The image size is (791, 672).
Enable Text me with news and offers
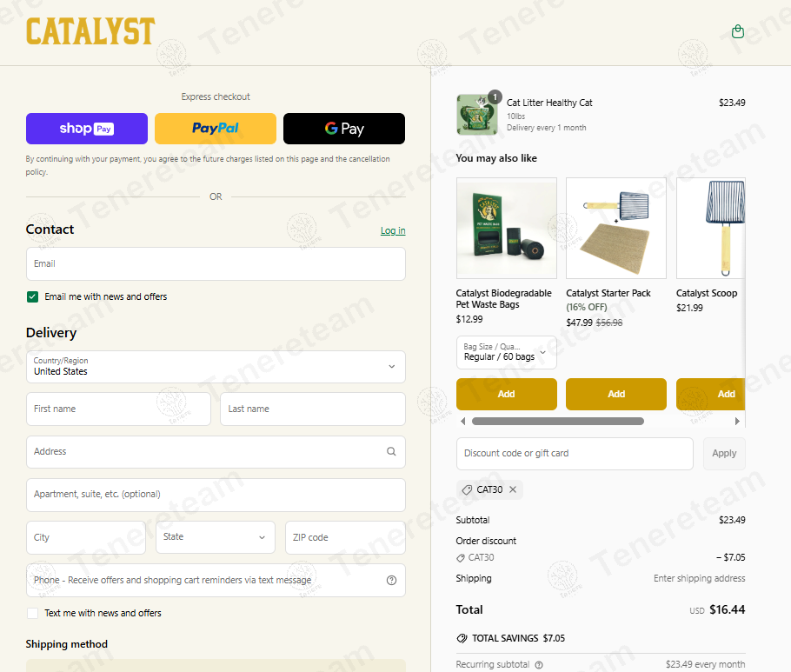pos(33,613)
